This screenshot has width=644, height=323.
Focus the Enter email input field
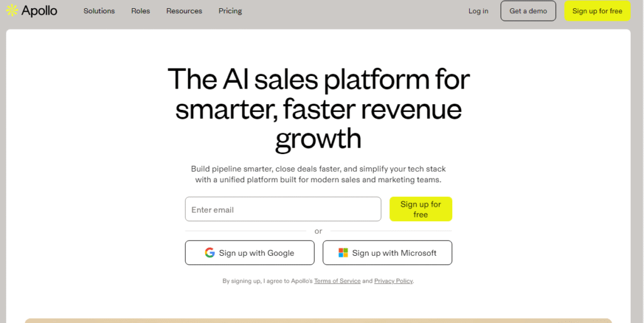tap(283, 209)
